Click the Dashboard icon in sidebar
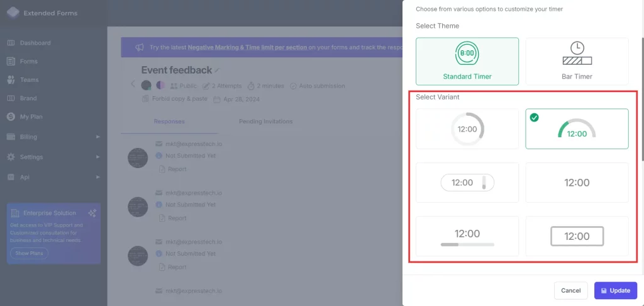The width and height of the screenshot is (644, 306). click(x=11, y=43)
